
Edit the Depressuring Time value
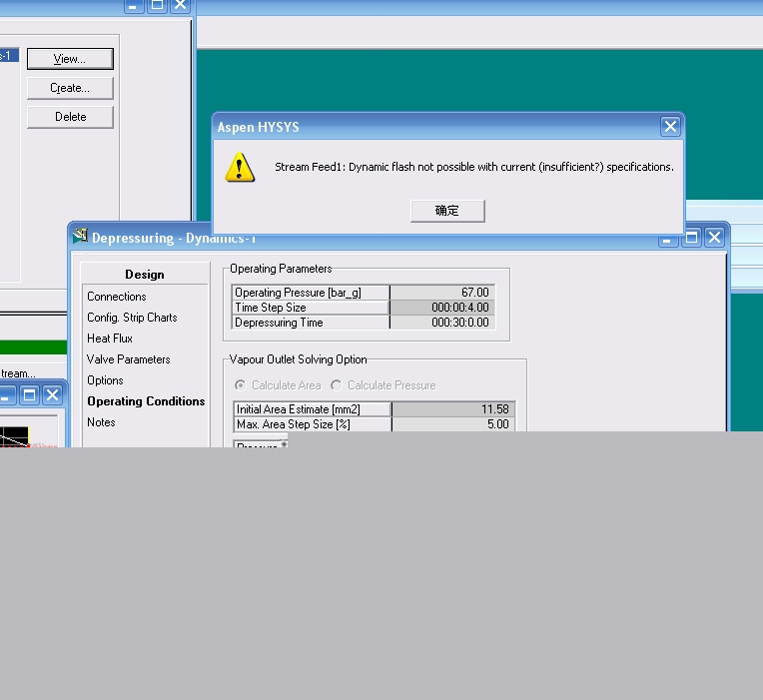click(x=442, y=323)
